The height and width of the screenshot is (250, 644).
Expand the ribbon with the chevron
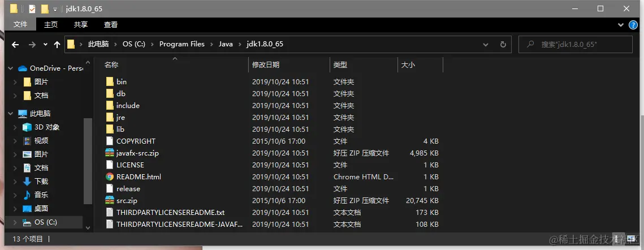click(x=621, y=25)
